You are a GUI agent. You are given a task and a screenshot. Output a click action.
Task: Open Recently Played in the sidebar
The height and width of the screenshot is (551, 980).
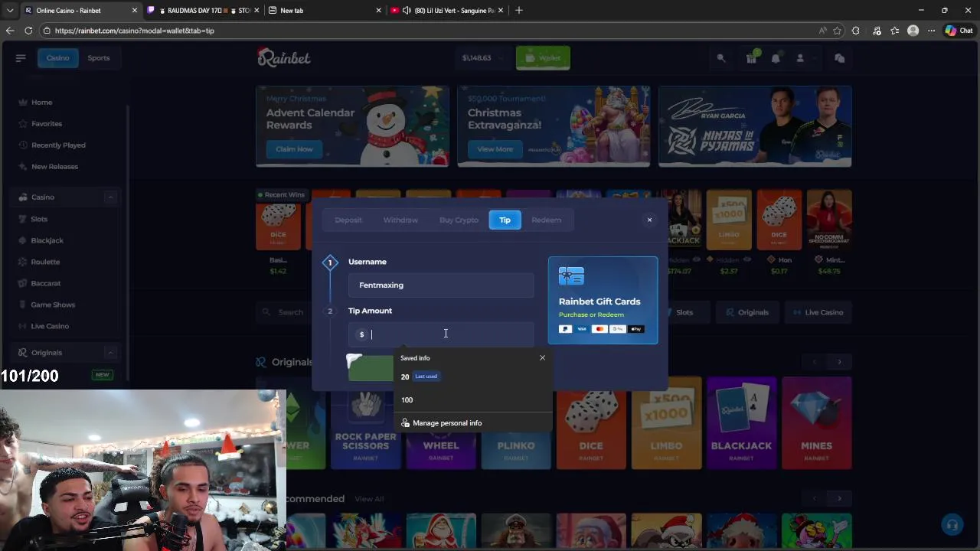tap(58, 145)
